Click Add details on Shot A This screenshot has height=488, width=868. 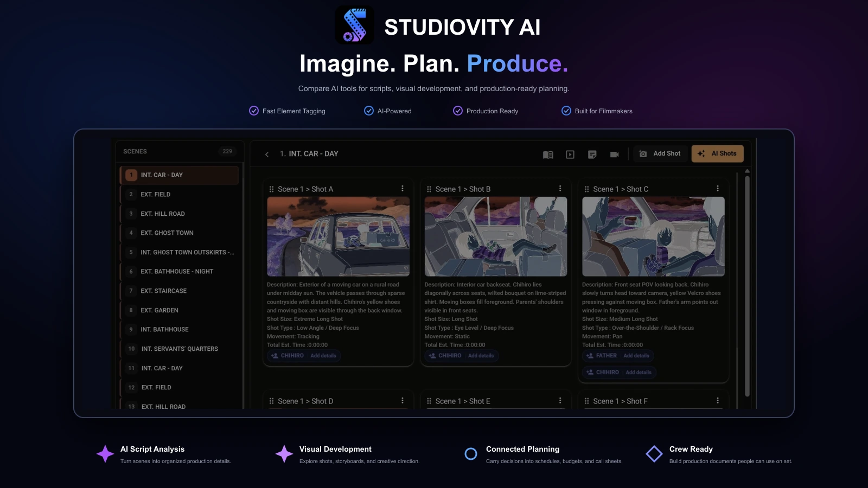pyautogui.click(x=323, y=356)
